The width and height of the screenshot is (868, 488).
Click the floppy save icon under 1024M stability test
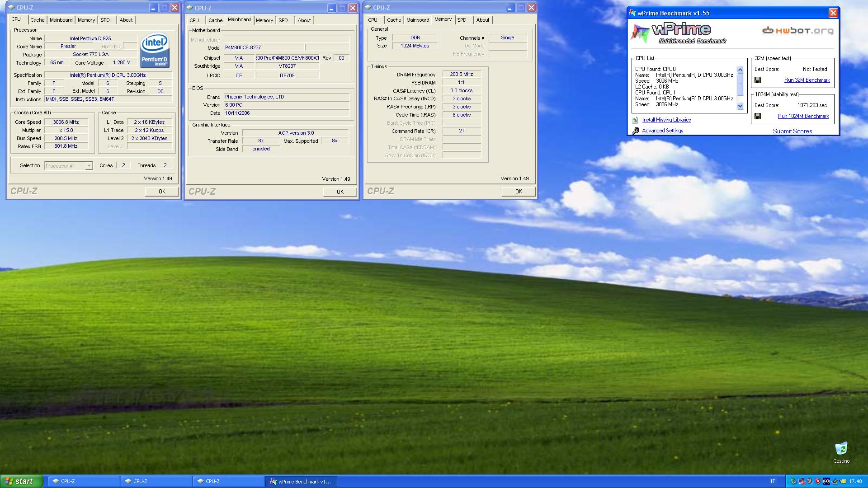pyautogui.click(x=758, y=116)
